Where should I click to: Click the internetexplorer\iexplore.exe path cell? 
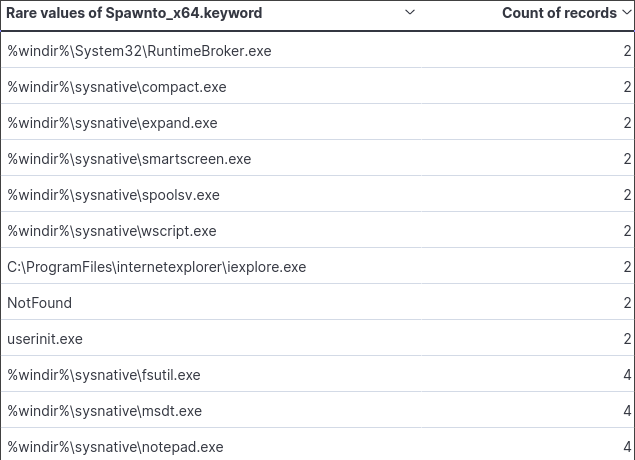pos(156,267)
